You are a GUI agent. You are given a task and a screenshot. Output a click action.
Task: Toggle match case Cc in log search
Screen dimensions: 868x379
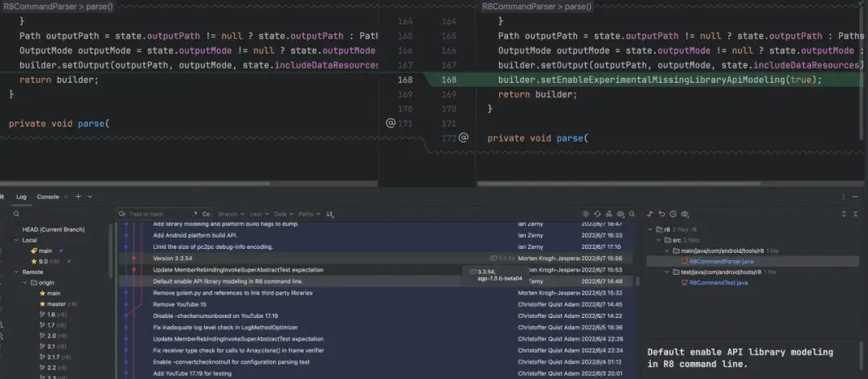207,214
